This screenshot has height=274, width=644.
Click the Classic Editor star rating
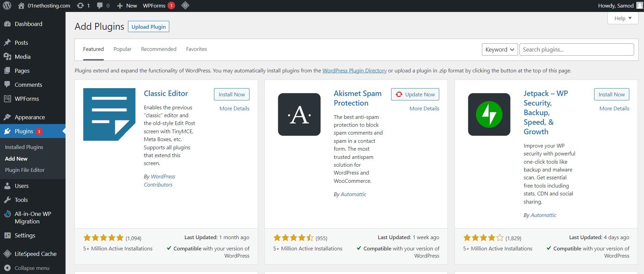click(x=103, y=238)
